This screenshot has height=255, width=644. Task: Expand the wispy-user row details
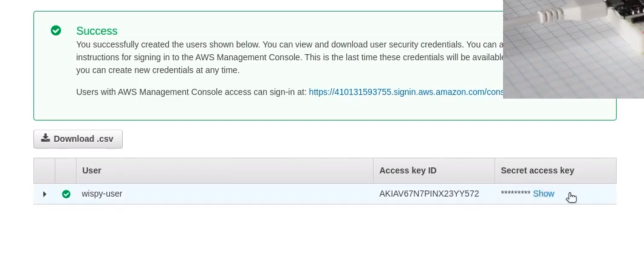[44, 194]
